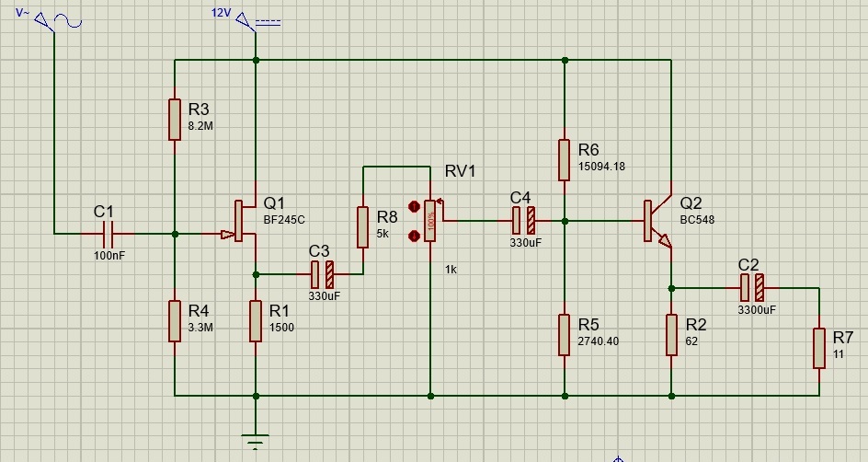Click the R6 15094.18 resistor body

coord(564,160)
